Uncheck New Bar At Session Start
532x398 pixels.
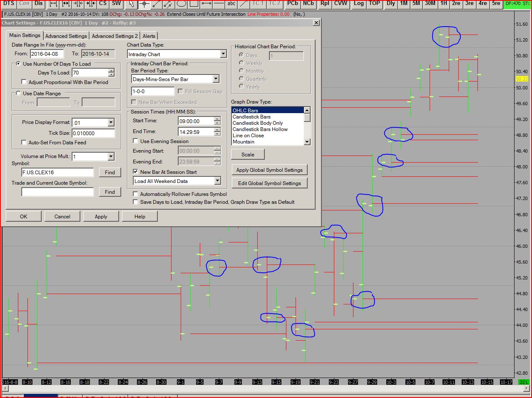pos(136,172)
